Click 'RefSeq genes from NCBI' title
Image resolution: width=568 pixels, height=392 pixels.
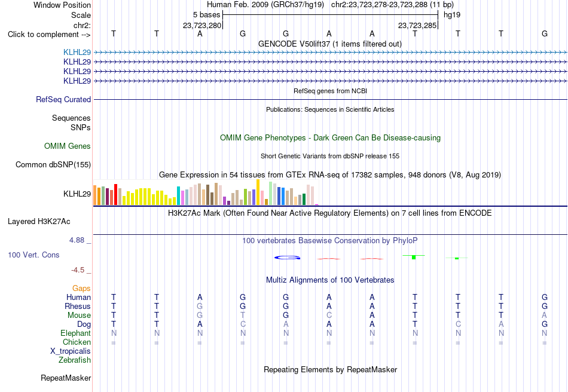pyautogui.click(x=330, y=91)
